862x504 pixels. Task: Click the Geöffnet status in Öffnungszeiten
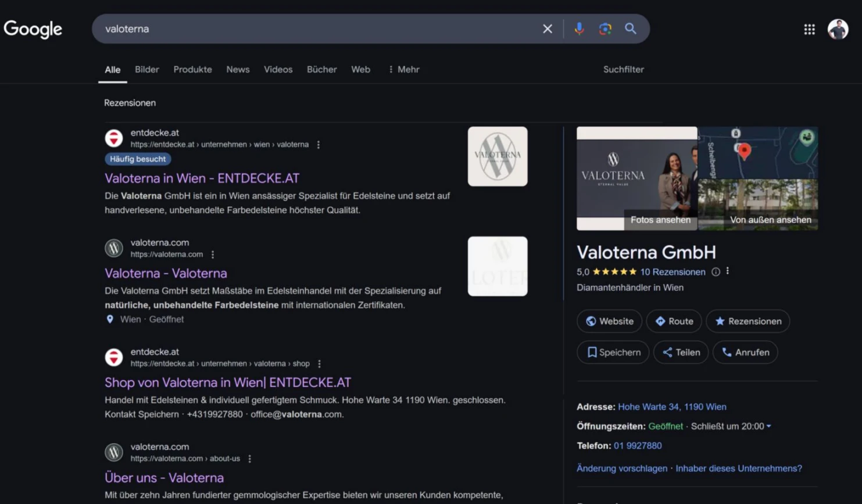click(x=666, y=426)
